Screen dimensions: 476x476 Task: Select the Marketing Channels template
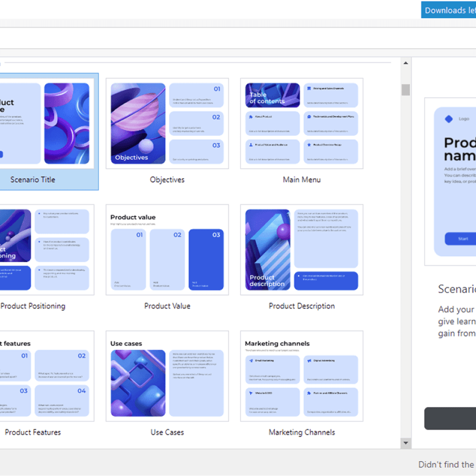[x=301, y=376]
